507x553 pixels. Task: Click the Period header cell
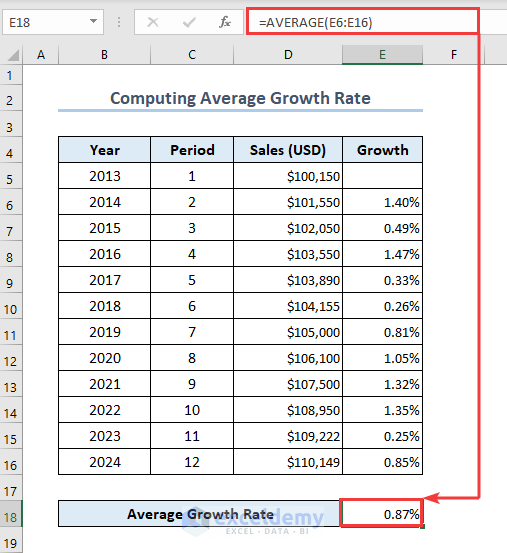[192, 150]
